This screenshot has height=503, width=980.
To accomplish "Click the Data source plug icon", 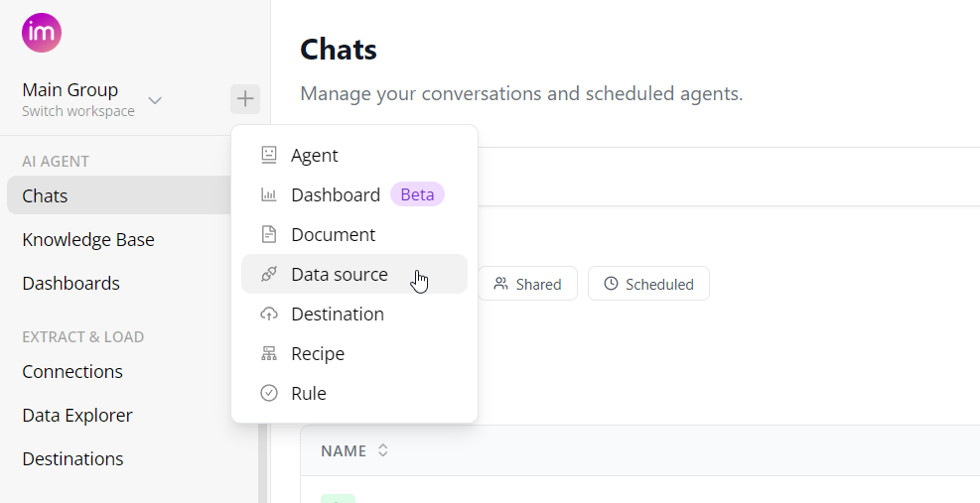I will tap(269, 275).
